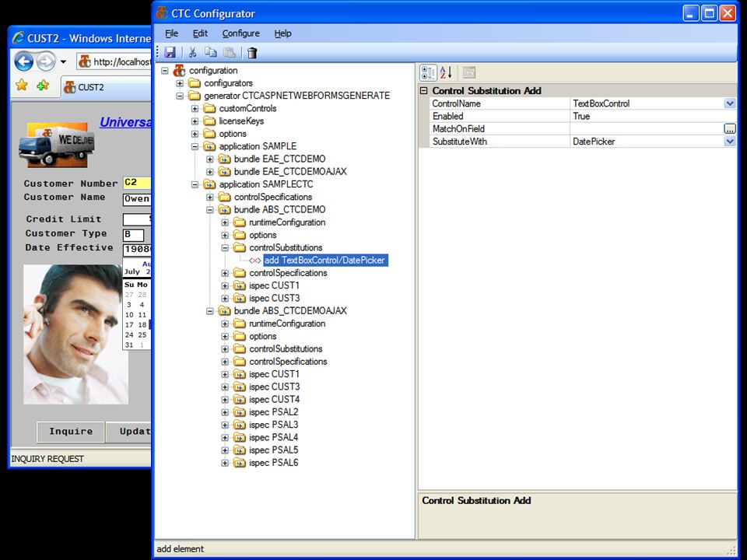This screenshot has height=560, width=747.
Task: Select the ispec CUST4 tree item
Action: tap(275, 400)
